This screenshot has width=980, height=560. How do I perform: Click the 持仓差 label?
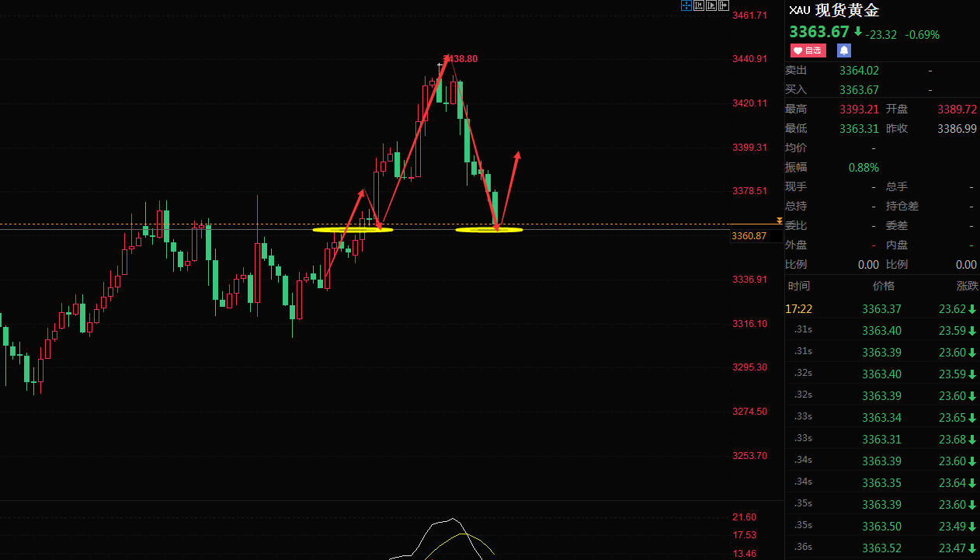[x=902, y=206]
